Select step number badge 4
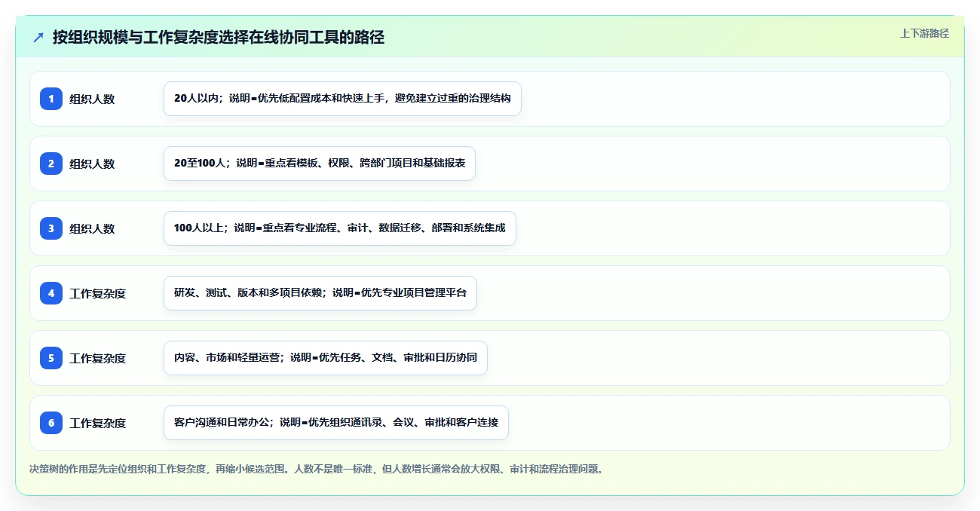 [51, 292]
